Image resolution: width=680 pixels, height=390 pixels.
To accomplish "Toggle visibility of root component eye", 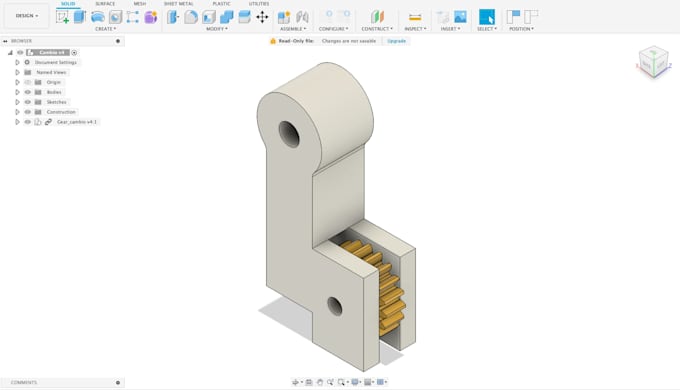I will (x=20, y=52).
